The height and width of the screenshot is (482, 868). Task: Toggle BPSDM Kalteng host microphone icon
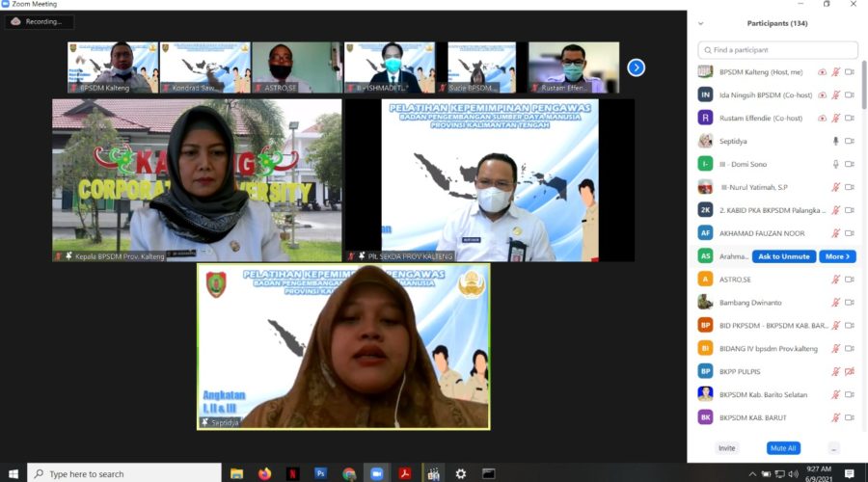pyautogui.click(x=836, y=72)
